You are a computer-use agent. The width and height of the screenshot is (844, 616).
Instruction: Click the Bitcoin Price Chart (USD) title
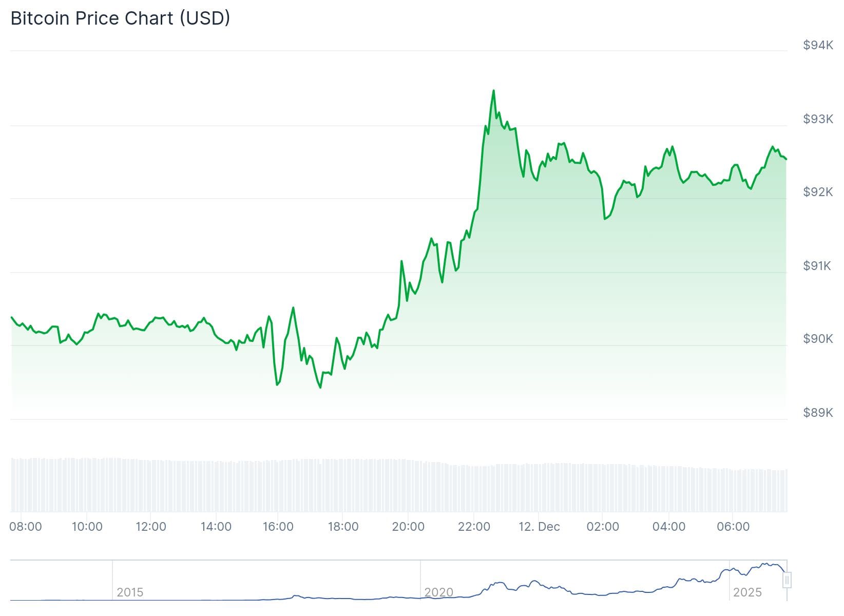120,18
